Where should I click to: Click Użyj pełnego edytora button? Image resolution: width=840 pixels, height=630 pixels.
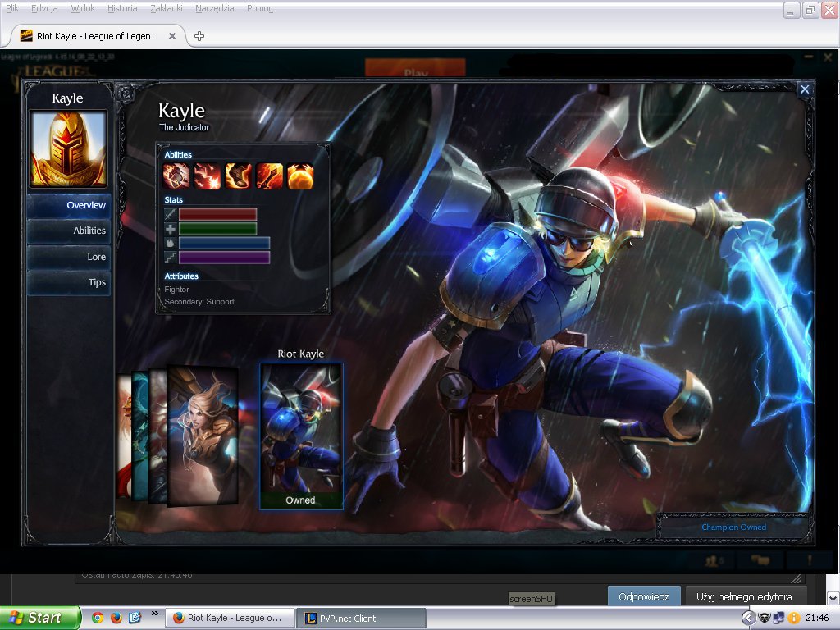744,597
